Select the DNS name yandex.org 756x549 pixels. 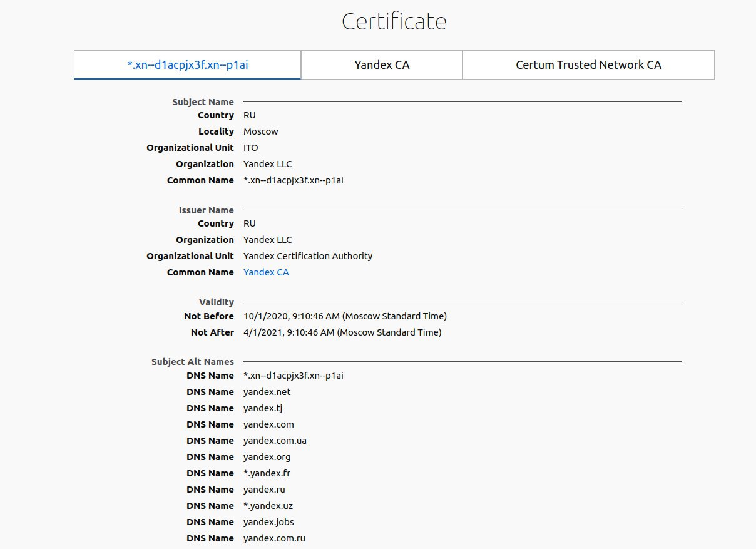(x=267, y=457)
